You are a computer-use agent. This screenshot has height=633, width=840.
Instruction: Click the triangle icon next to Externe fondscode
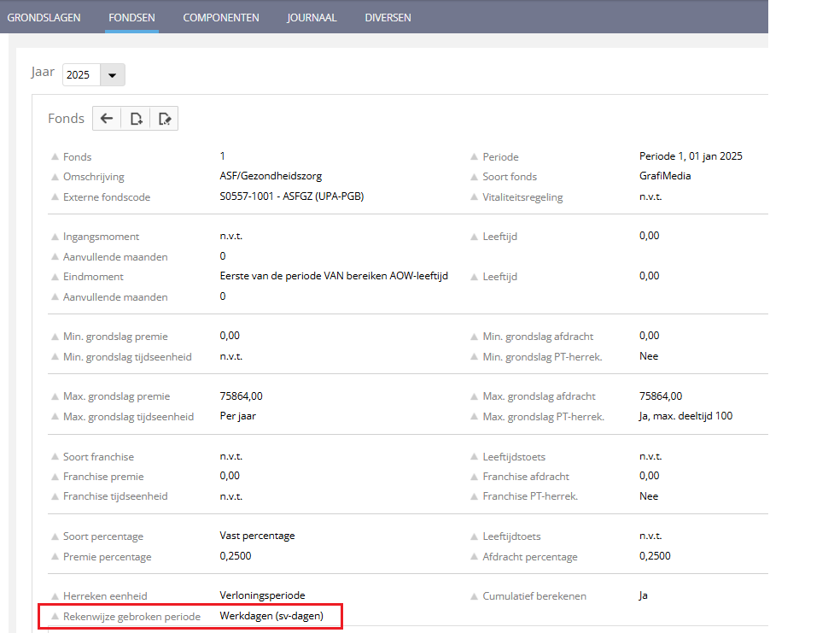(x=55, y=197)
